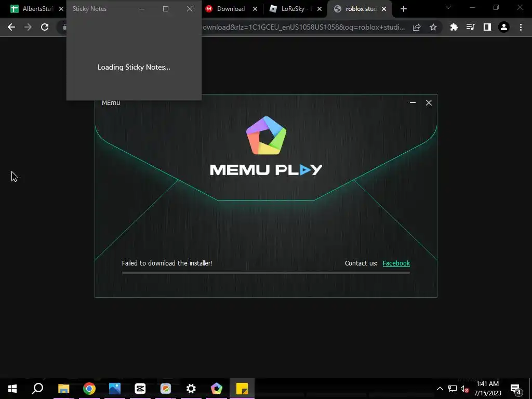Image resolution: width=532 pixels, height=399 pixels.
Task: Add a new Chrome tab
Action: click(403, 9)
